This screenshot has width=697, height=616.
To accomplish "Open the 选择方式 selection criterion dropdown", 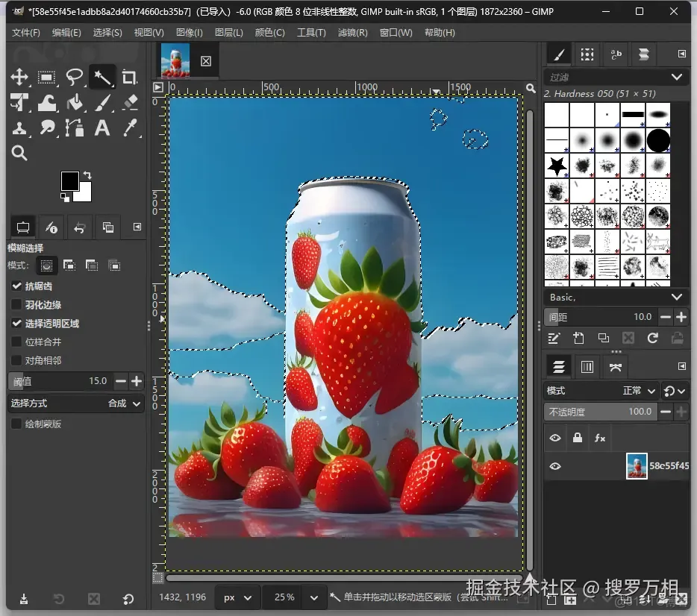I will pyautogui.click(x=76, y=403).
